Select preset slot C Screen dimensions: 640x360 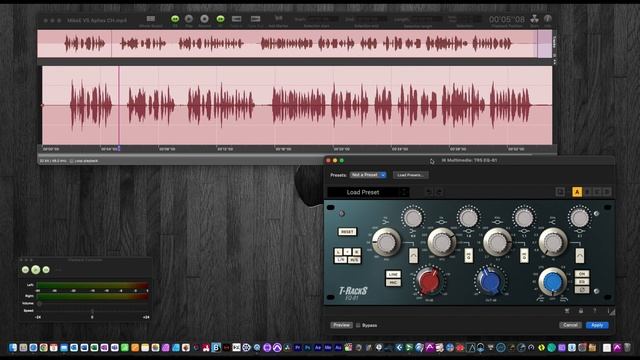pos(598,191)
